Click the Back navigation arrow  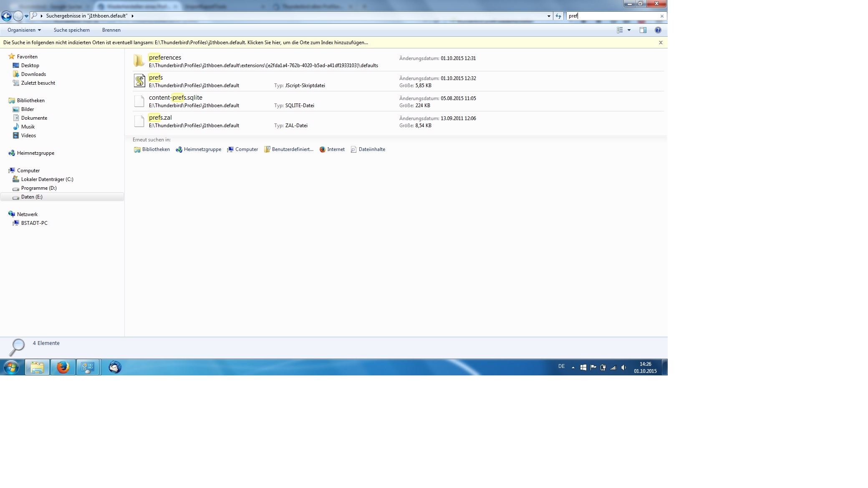[x=6, y=16]
